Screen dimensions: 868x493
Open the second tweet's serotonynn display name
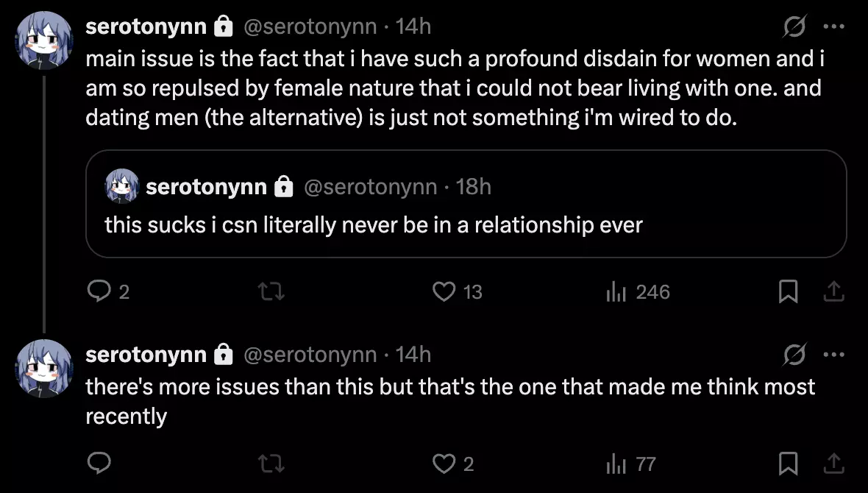click(x=146, y=355)
